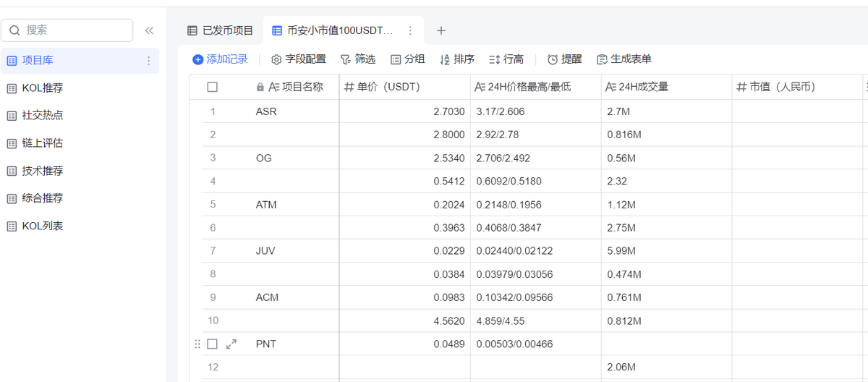
Task: Expand the PNT record with arrows icon
Action: pyautogui.click(x=231, y=344)
